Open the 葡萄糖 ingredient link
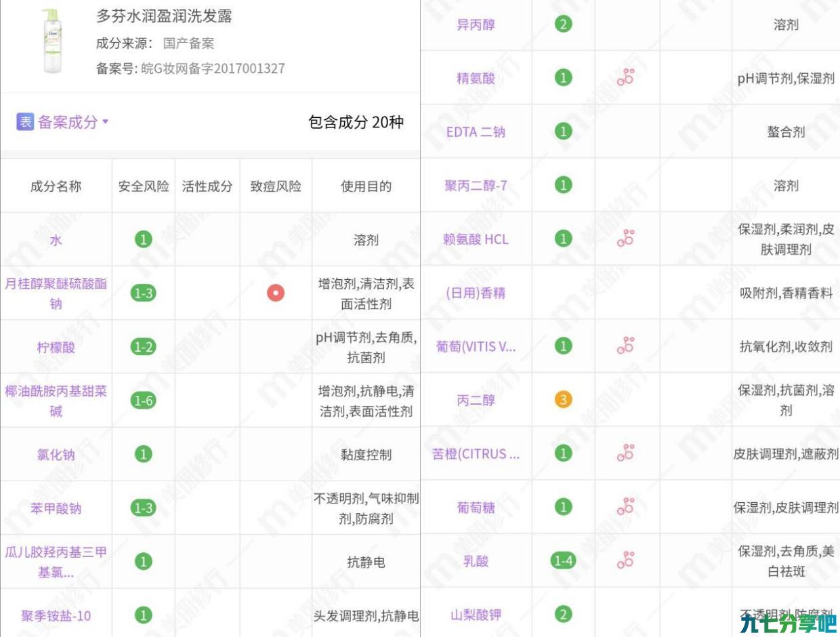The height and width of the screenshot is (637, 840). (x=476, y=507)
